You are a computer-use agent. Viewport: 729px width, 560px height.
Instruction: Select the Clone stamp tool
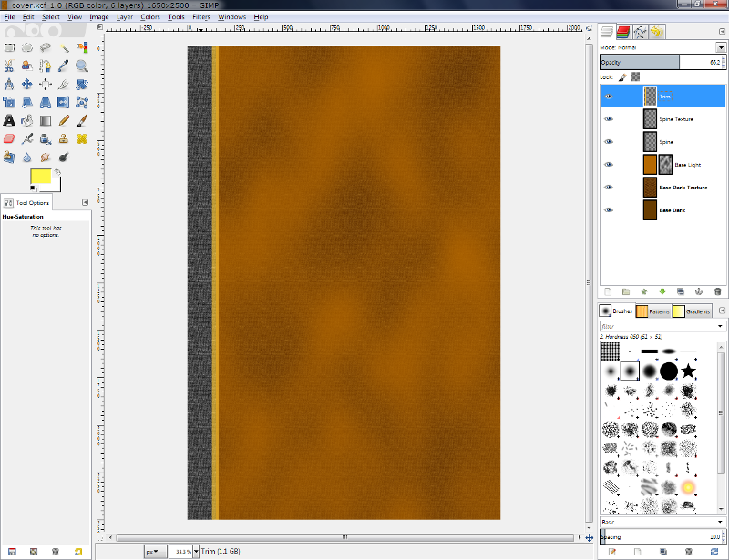point(64,139)
